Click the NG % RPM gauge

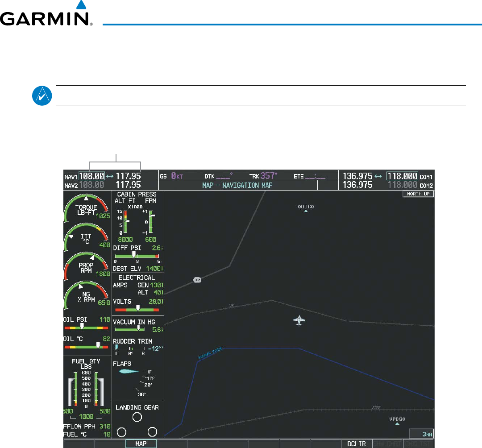click(86, 295)
